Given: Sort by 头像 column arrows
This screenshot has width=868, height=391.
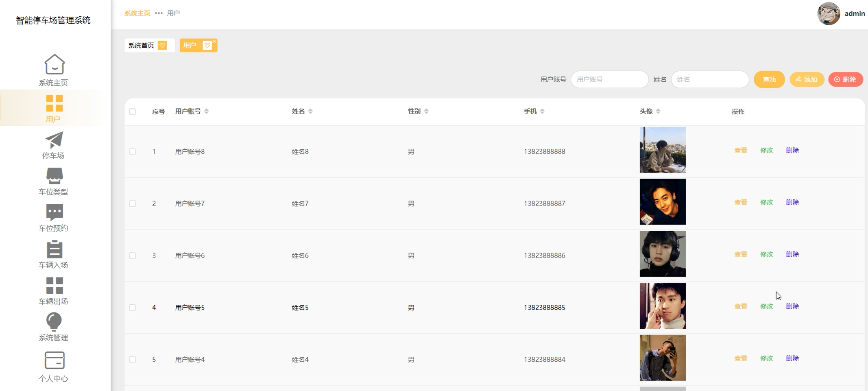Looking at the screenshot, I should tap(658, 111).
